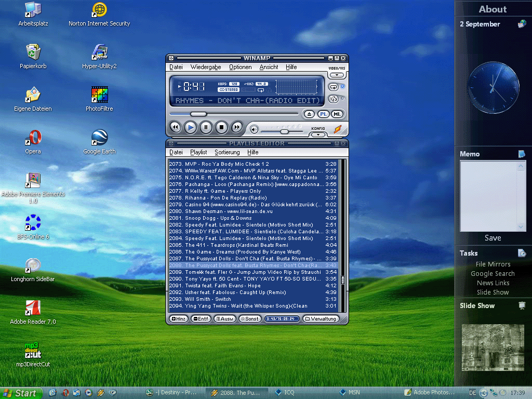Image resolution: width=532 pixels, height=399 pixels.
Task: Click the Google Search link in sidebar
Action: click(x=493, y=273)
